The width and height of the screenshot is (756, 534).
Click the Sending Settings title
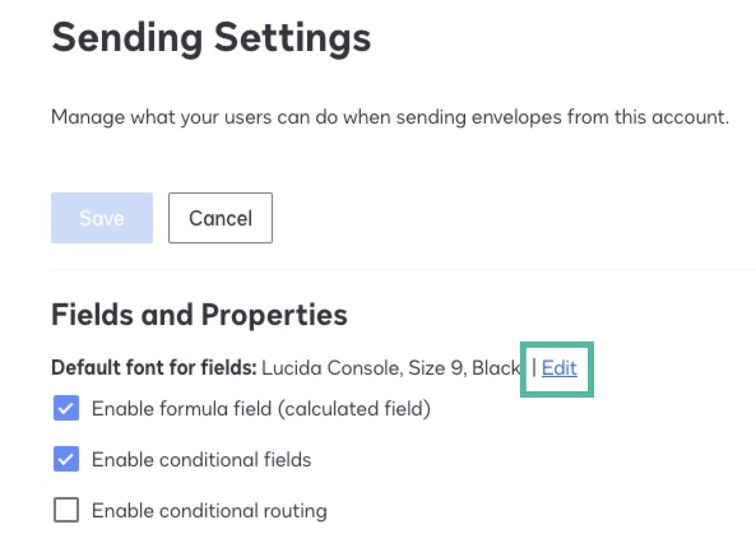(211, 38)
